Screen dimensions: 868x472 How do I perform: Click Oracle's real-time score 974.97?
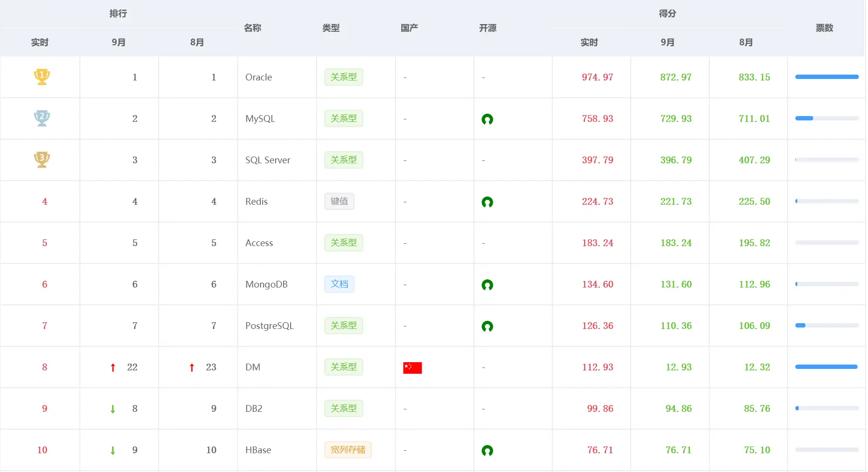[x=598, y=77]
